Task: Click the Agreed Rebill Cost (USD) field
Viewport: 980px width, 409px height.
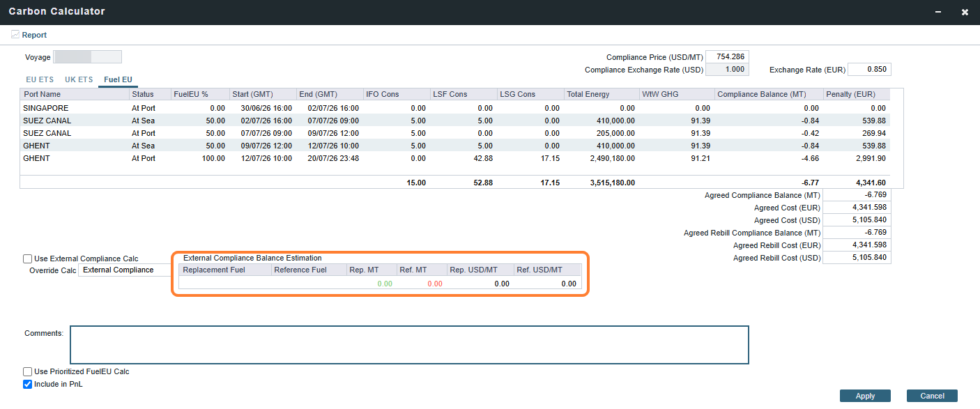Action: 857,258
